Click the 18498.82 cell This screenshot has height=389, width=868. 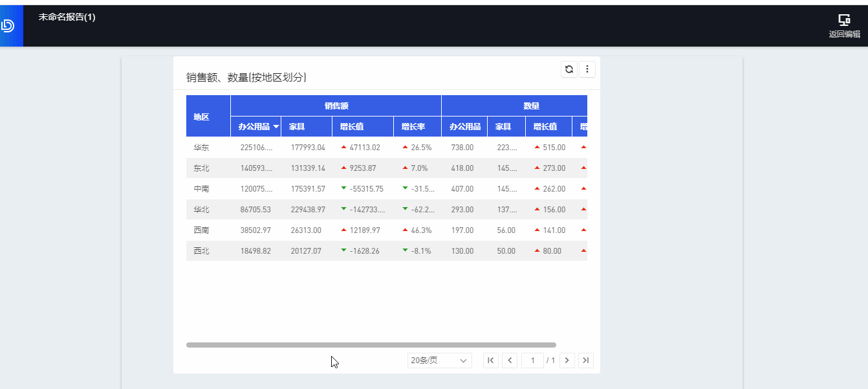pos(255,251)
